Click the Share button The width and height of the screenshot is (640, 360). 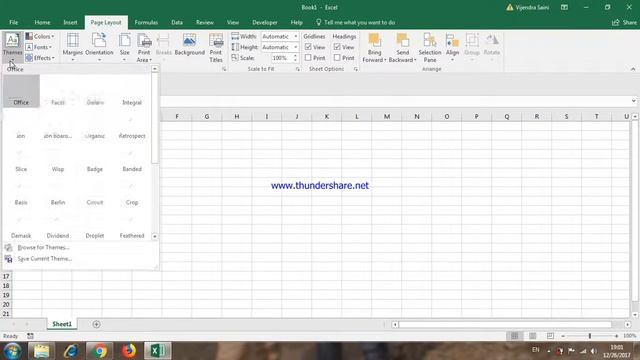(624, 22)
